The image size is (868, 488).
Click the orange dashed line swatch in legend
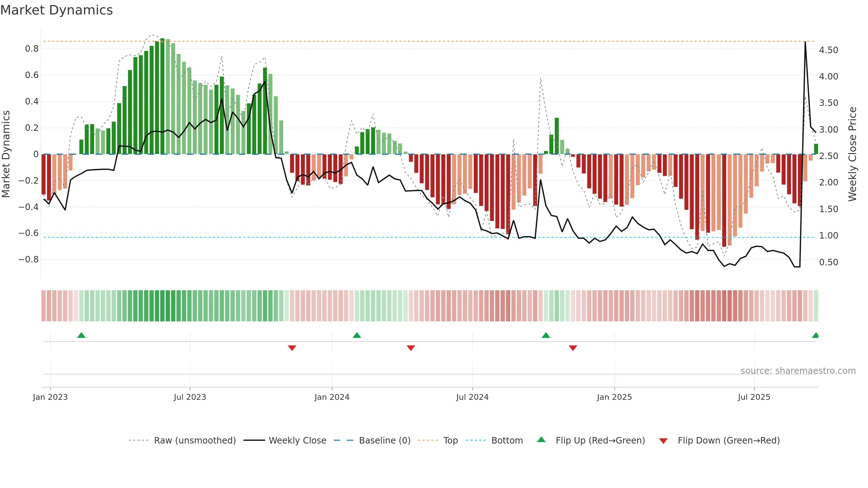(x=428, y=440)
